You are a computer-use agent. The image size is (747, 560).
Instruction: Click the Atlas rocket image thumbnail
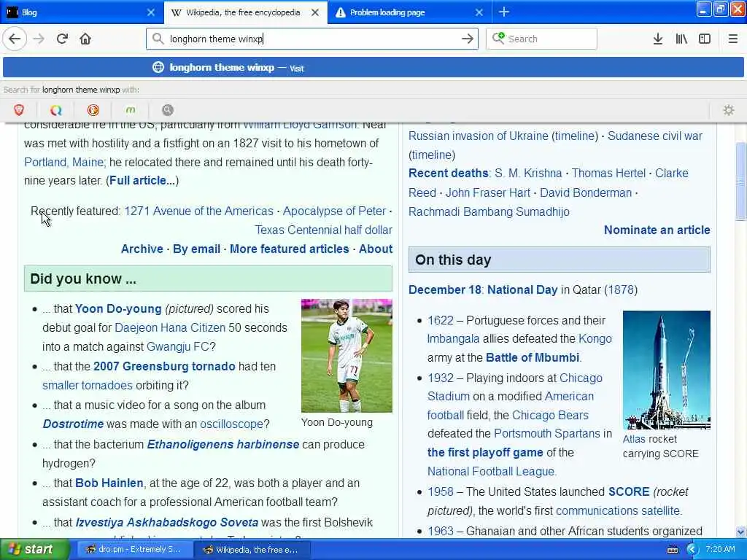(x=667, y=370)
